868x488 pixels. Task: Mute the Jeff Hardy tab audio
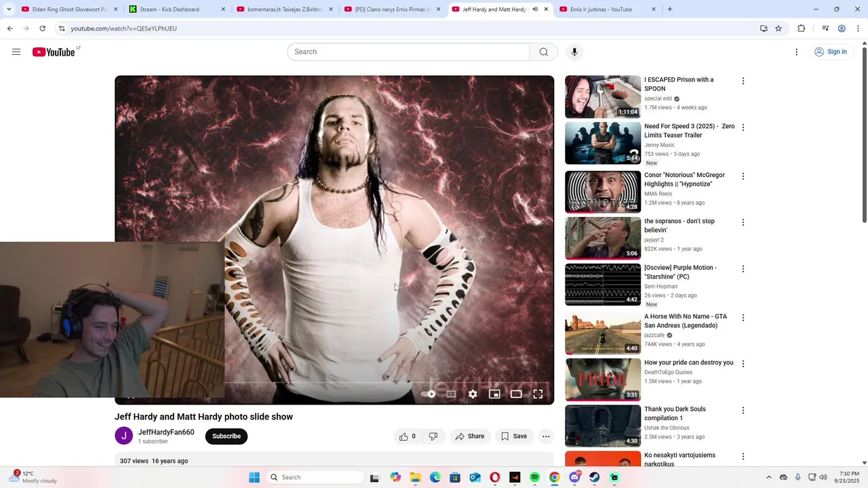pos(534,9)
